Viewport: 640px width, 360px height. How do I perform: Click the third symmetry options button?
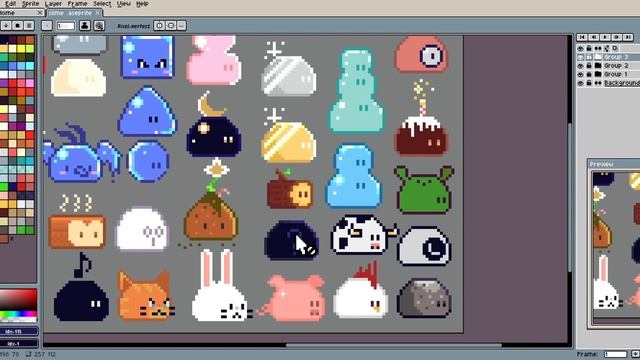(x=182, y=26)
